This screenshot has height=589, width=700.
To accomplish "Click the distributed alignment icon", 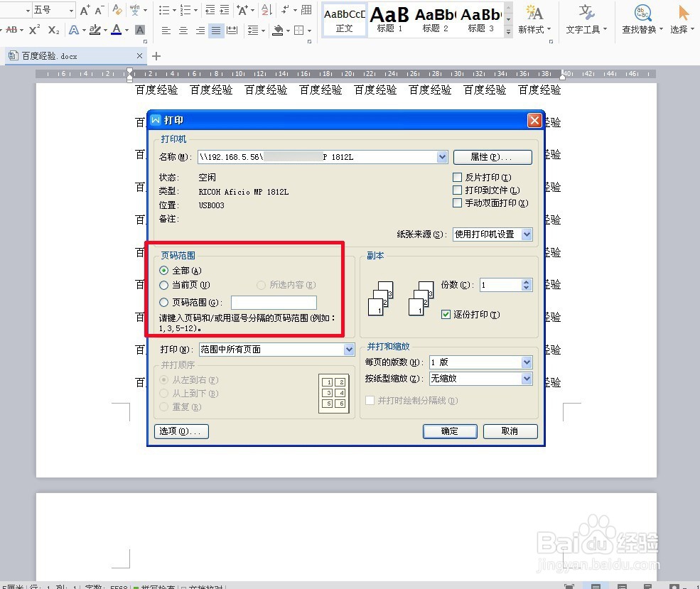I will click(x=232, y=31).
